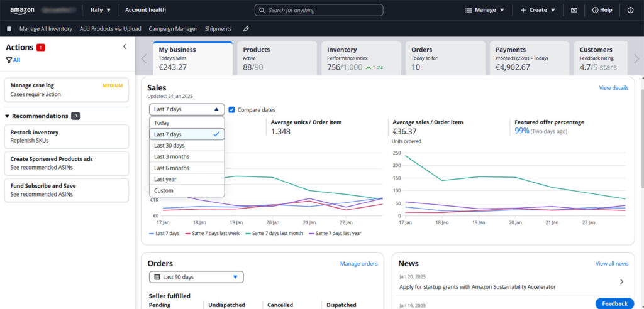The image size is (644, 309).
Task: Toggle the Same 7 days last week legend
Action: (x=213, y=234)
